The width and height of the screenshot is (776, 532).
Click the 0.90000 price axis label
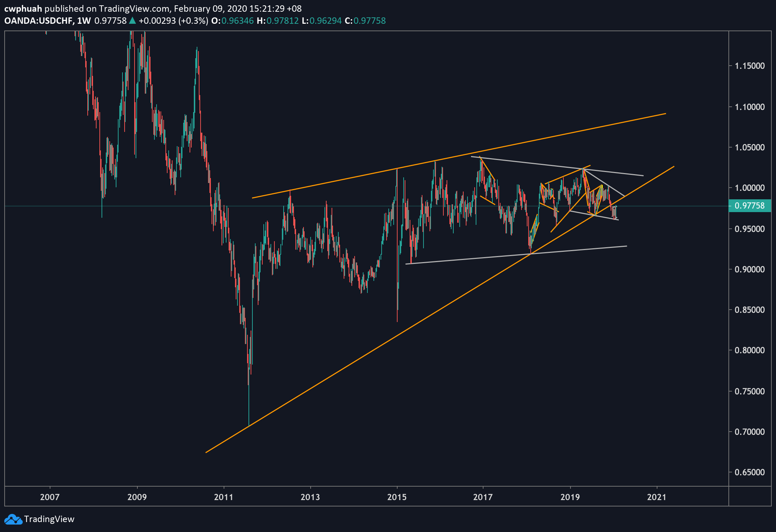(x=750, y=269)
